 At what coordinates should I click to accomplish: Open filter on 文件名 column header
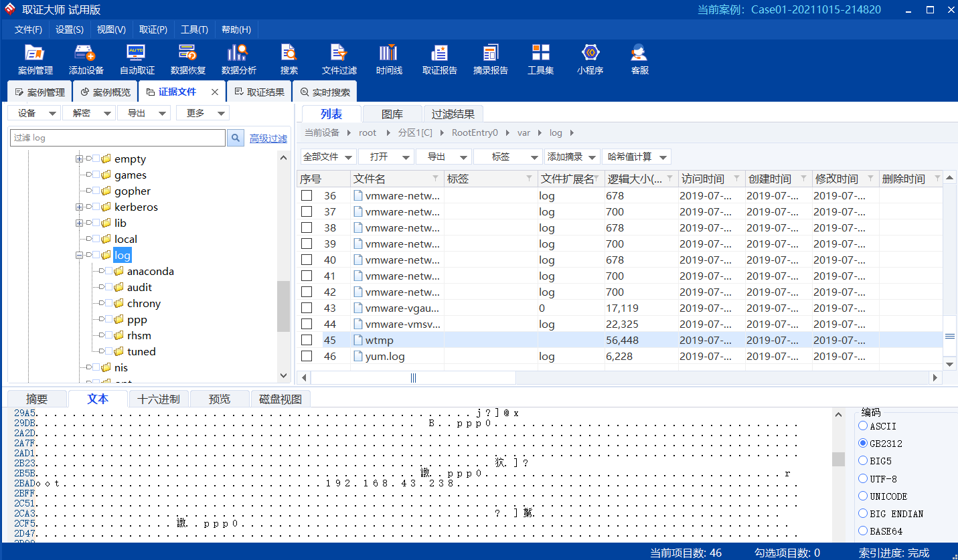[436, 179]
